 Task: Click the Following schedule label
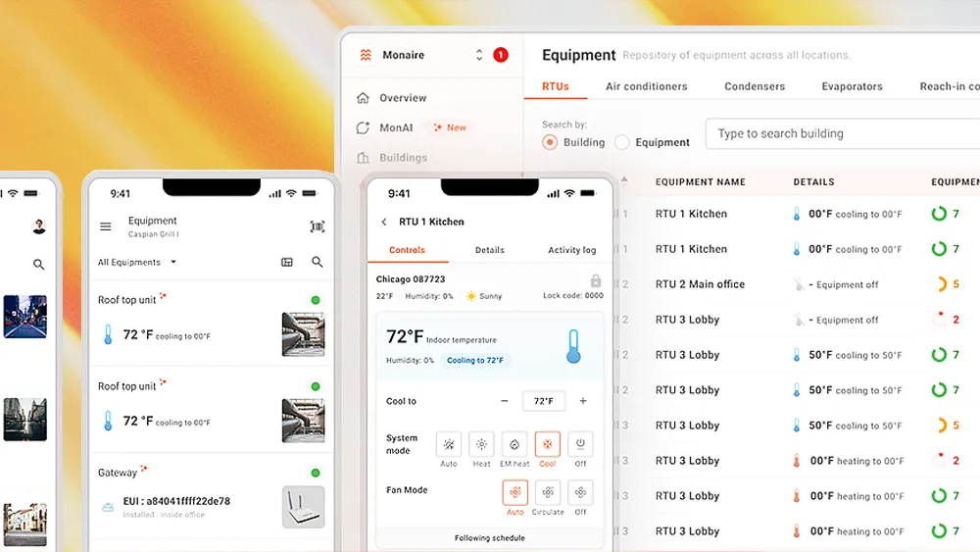point(489,537)
